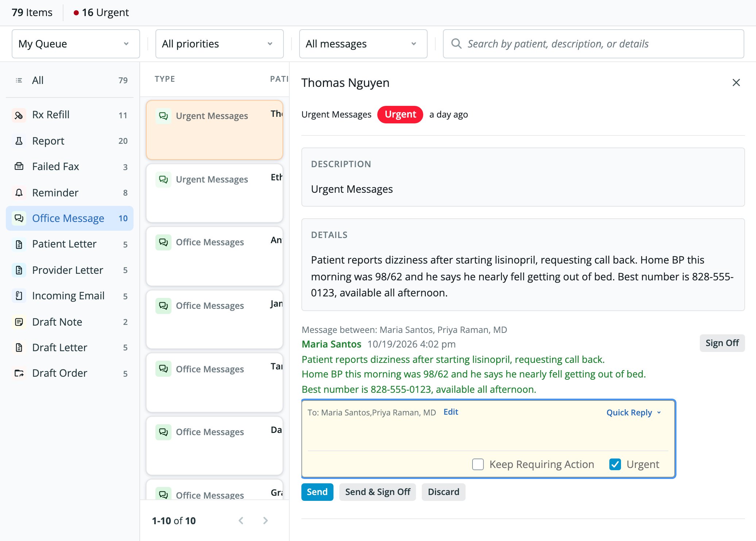Screen dimensions: 756x541
Task: Open the Tar office message card
Action: click(215, 383)
